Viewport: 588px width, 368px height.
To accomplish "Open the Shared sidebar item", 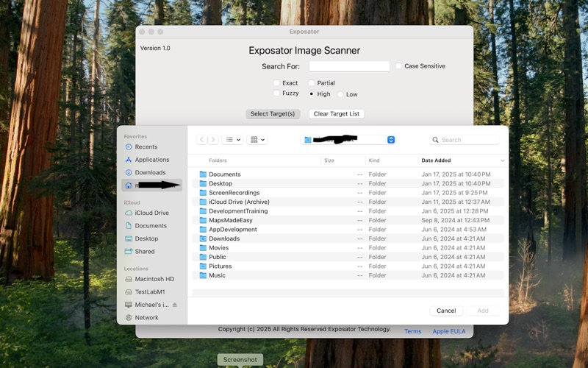I will click(x=140, y=251).
